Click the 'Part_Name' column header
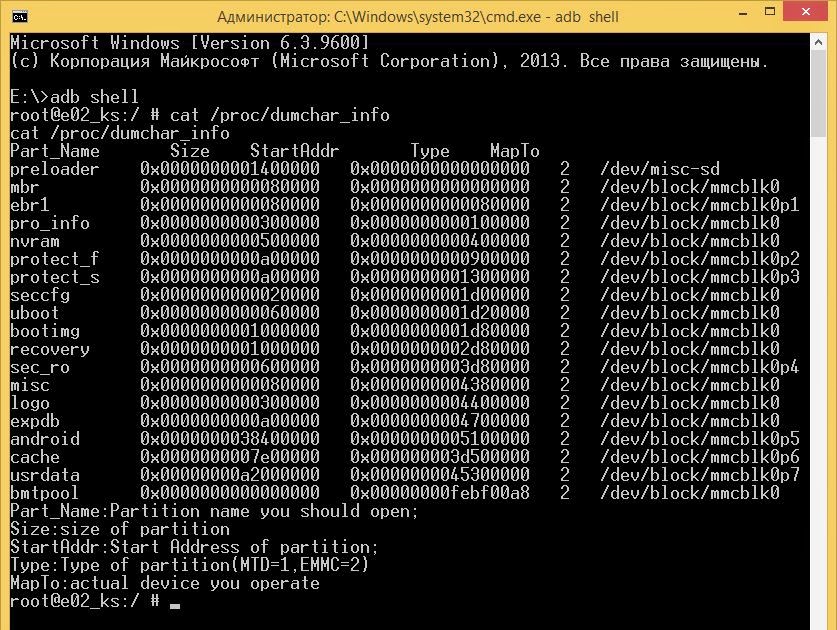Screen dimensions: 837x630 pyautogui.click(x=54, y=151)
